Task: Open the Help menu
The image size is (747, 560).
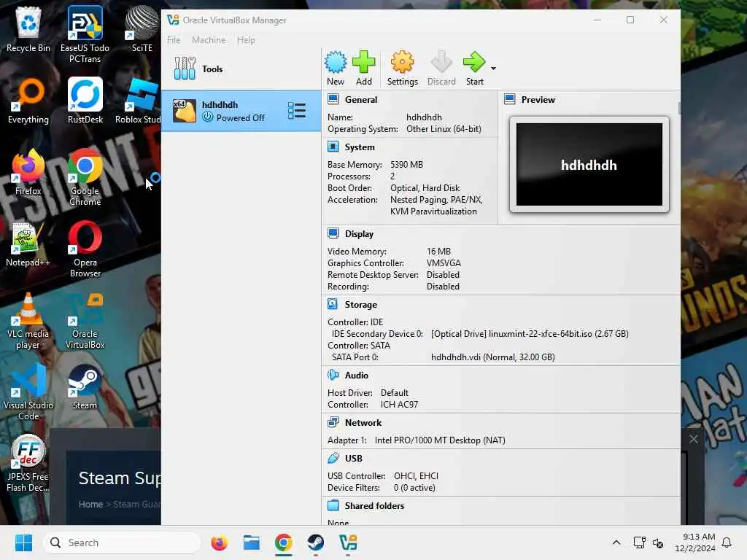Action: click(x=246, y=40)
